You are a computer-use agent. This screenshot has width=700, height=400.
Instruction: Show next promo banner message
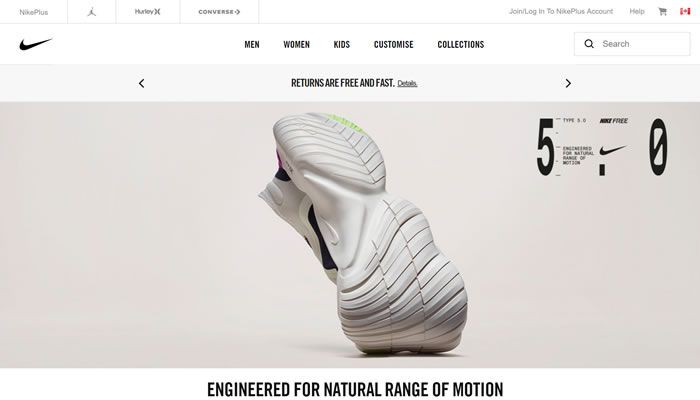tap(568, 83)
